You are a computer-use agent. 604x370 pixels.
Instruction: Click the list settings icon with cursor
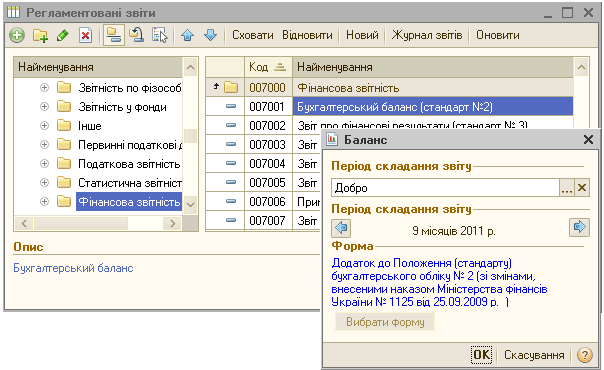click(x=159, y=35)
